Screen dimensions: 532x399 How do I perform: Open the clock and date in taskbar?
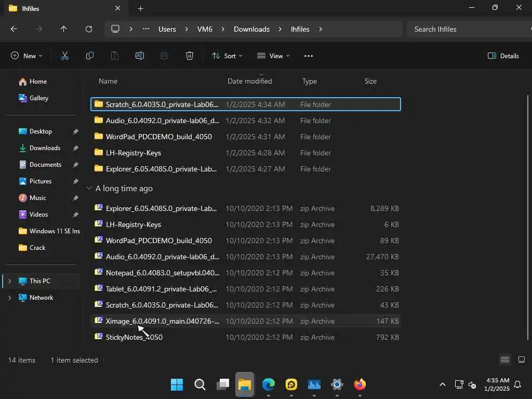click(497, 384)
